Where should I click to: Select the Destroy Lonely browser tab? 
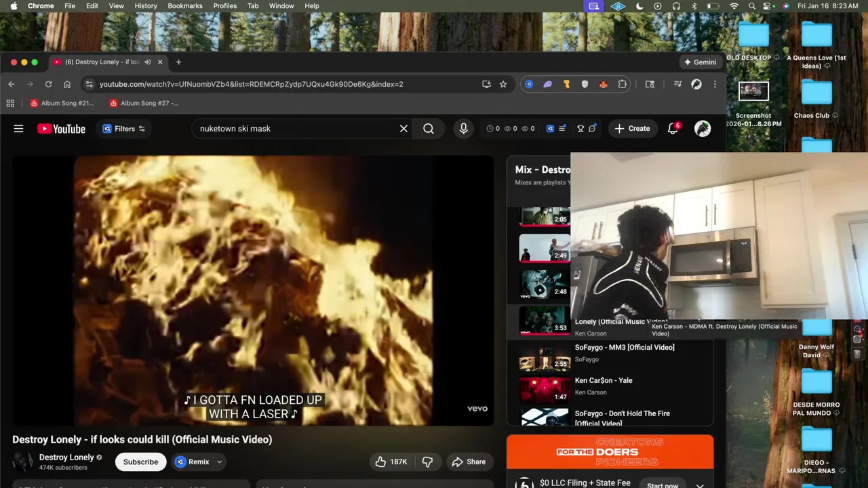tap(102, 62)
